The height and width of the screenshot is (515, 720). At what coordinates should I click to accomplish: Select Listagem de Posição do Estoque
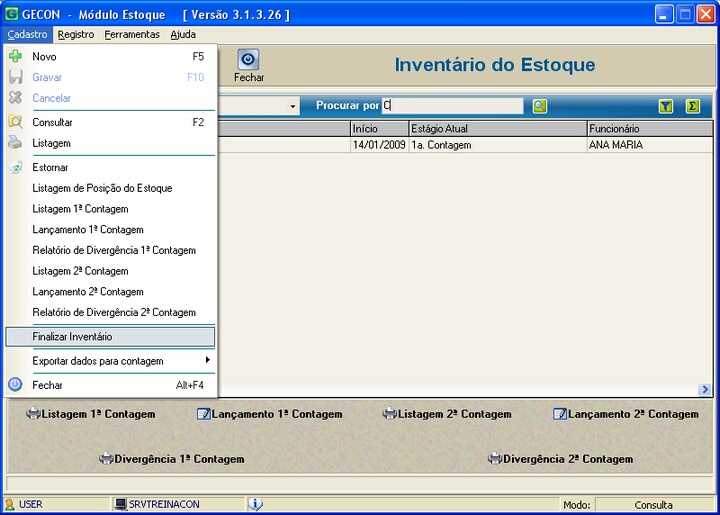point(110,188)
